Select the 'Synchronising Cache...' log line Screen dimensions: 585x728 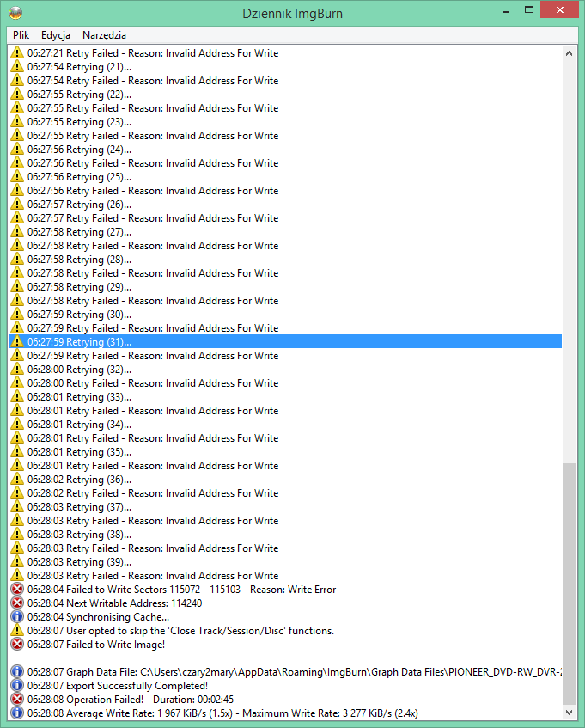point(285,616)
